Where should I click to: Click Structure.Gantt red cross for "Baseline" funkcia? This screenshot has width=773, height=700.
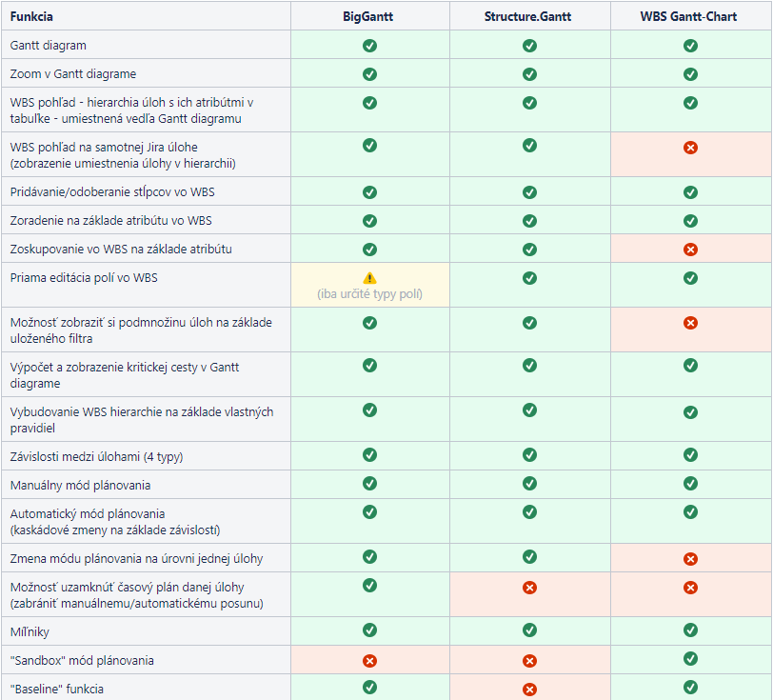(x=530, y=690)
